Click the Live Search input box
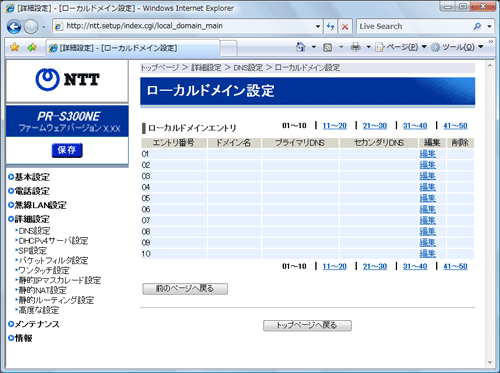 (x=413, y=26)
